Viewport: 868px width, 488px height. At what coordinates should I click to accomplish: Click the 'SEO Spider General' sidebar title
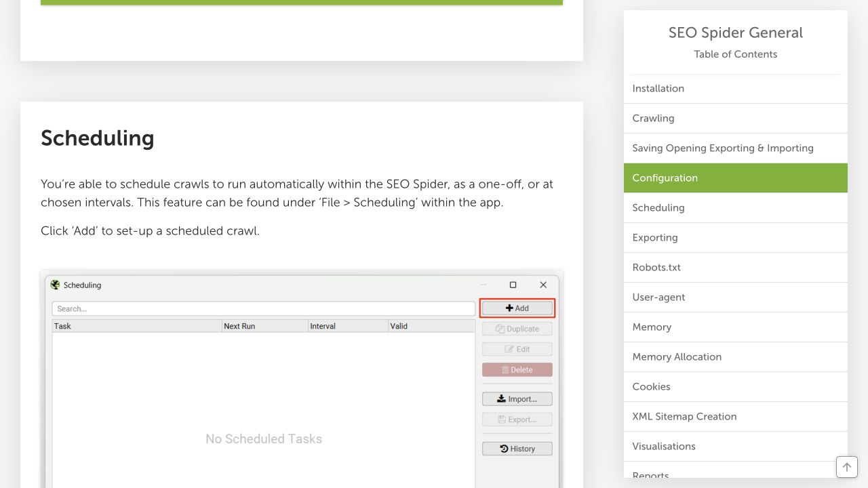coord(736,33)
